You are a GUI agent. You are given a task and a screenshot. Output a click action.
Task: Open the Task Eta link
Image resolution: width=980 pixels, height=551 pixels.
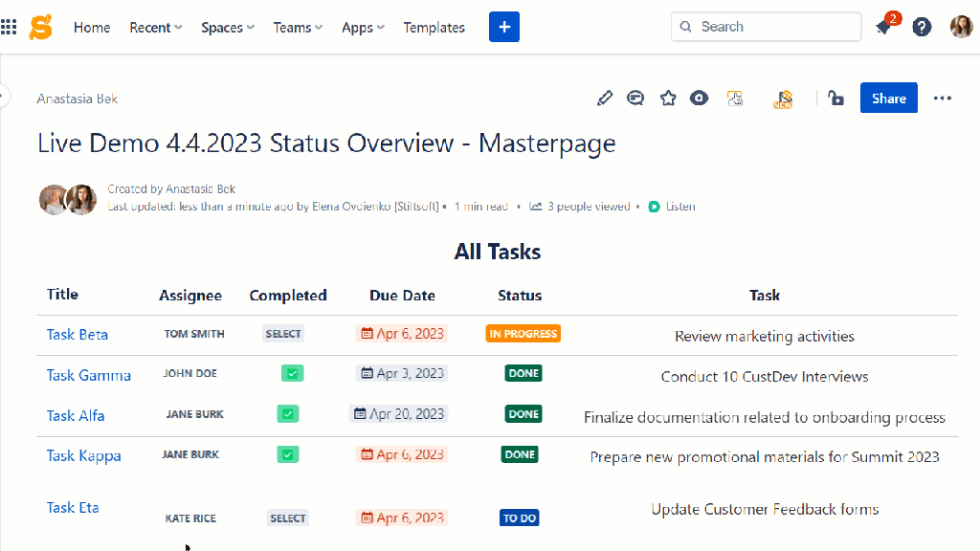pos(73,507)
